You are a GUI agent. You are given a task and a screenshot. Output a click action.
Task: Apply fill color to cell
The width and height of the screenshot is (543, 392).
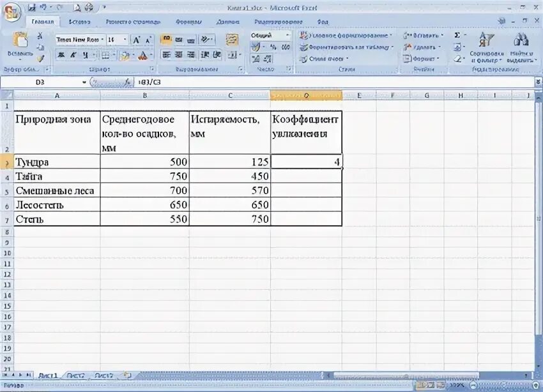(x=125, y=55)
